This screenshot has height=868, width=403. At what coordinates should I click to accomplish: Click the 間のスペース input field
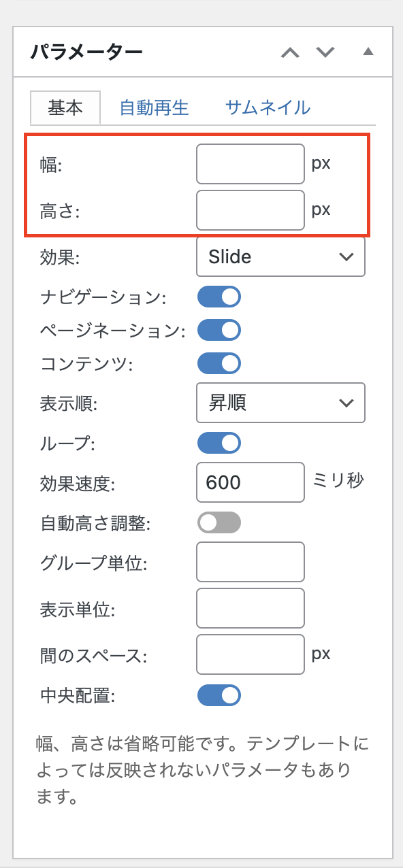(250, 654)
